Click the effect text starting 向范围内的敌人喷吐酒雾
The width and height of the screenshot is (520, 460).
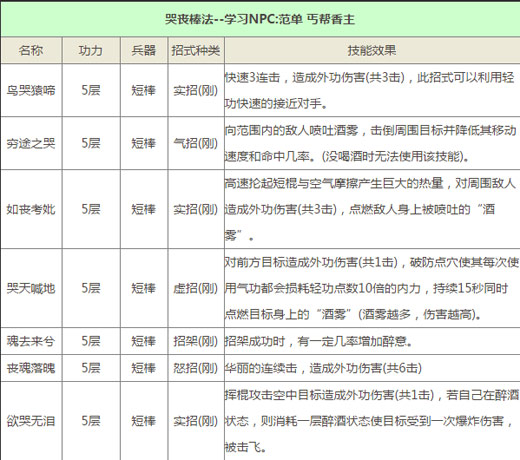click(371, 143)
